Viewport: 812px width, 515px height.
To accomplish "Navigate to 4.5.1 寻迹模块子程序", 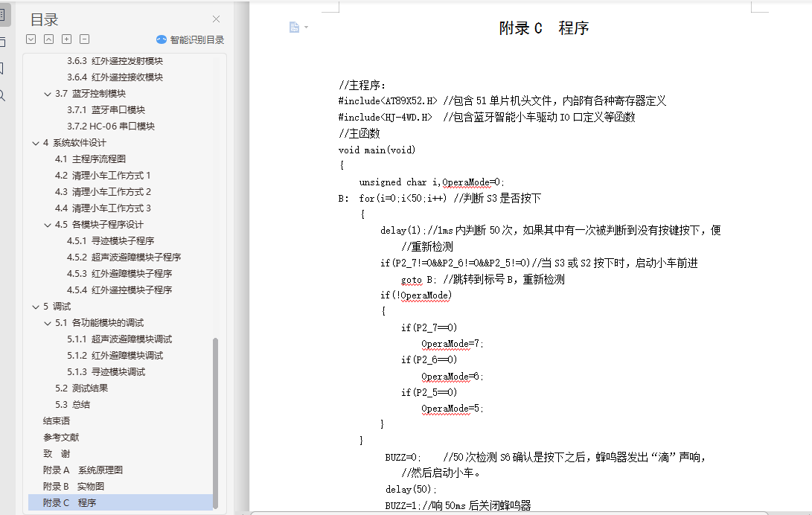I will pos(111,241).
